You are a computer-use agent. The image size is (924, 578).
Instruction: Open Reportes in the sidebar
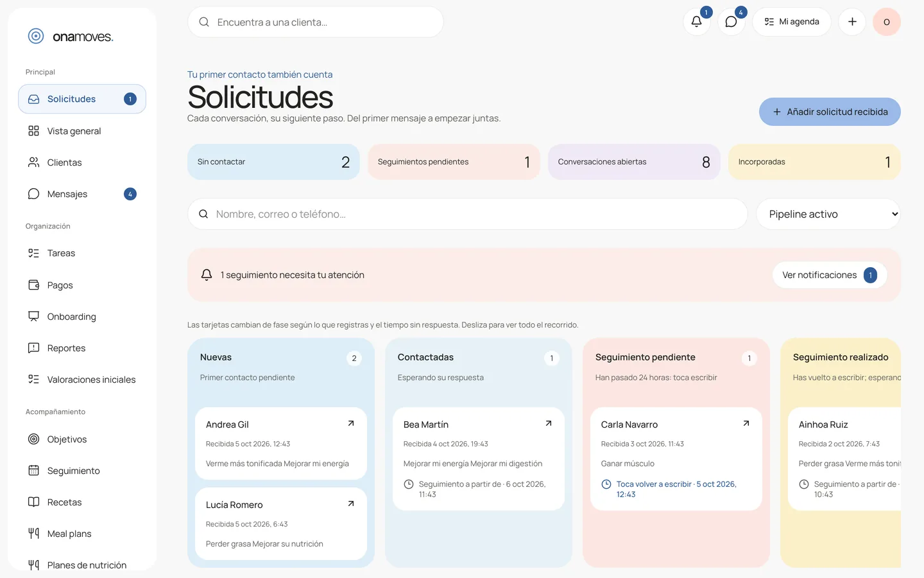point(82,348)
